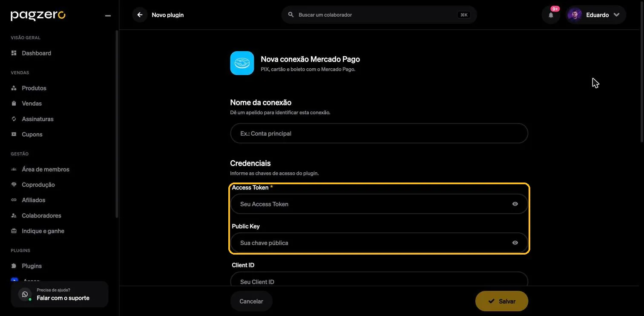Click the Indique e ganhe gift icon
This screenshot has height=316, width=644.
(14, 231)
